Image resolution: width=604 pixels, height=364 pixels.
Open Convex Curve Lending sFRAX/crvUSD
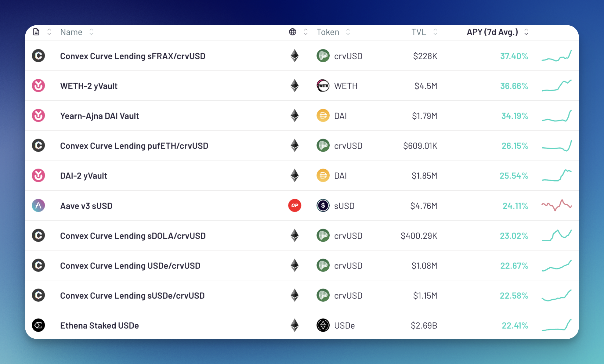point(133,56)
